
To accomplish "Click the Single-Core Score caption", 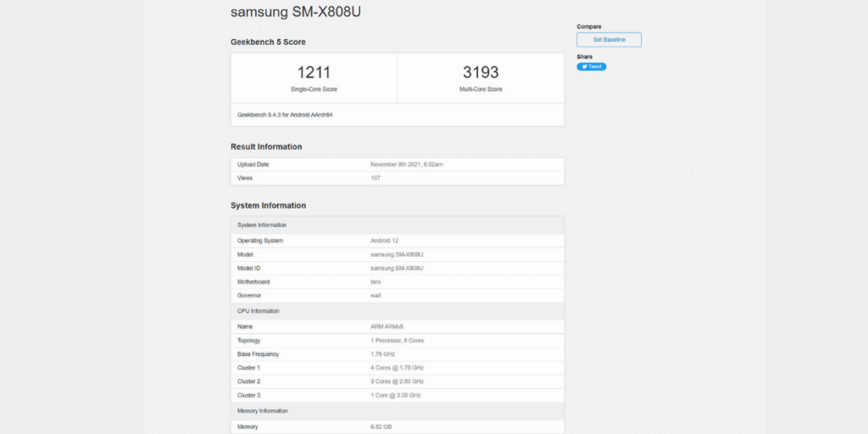I will point(314,89).
